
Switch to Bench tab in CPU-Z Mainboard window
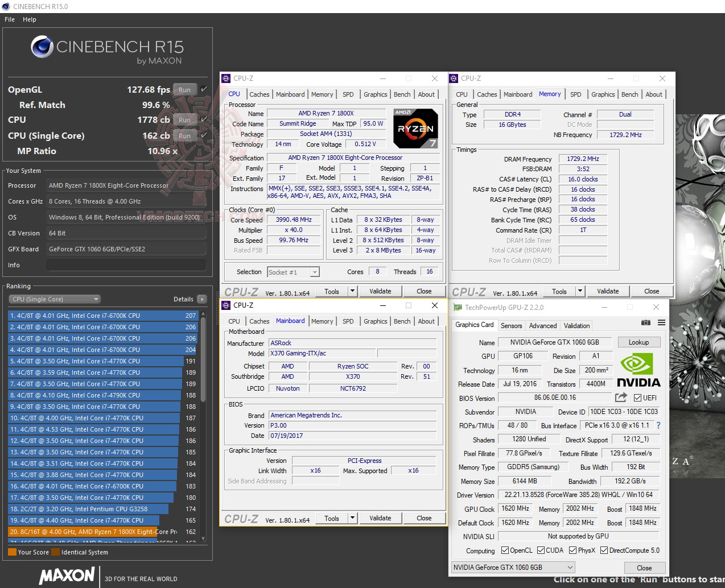click(402, 321)
